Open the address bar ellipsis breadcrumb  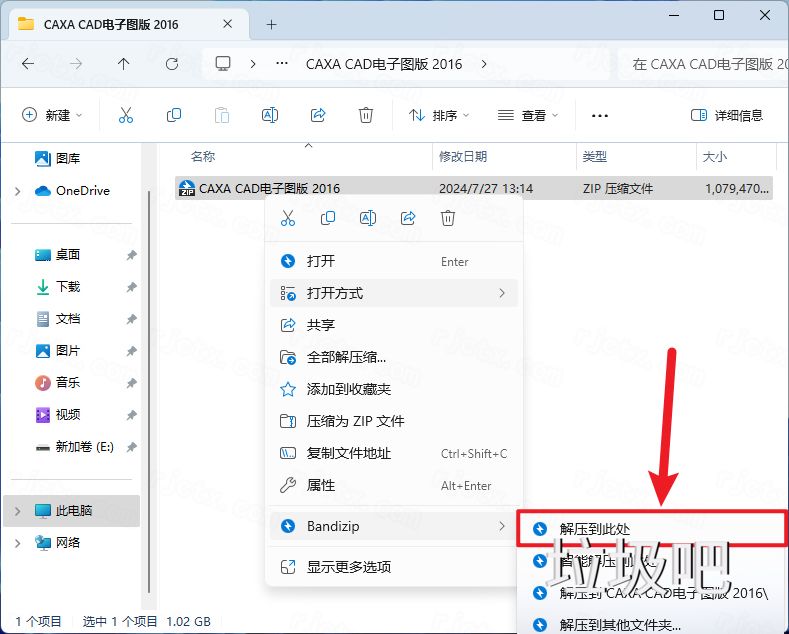282,64
